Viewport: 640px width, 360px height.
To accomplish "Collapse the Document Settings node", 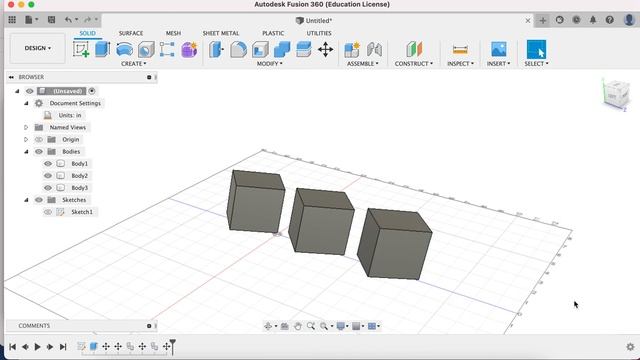I will pyautogui.click(x=26, y=103).
